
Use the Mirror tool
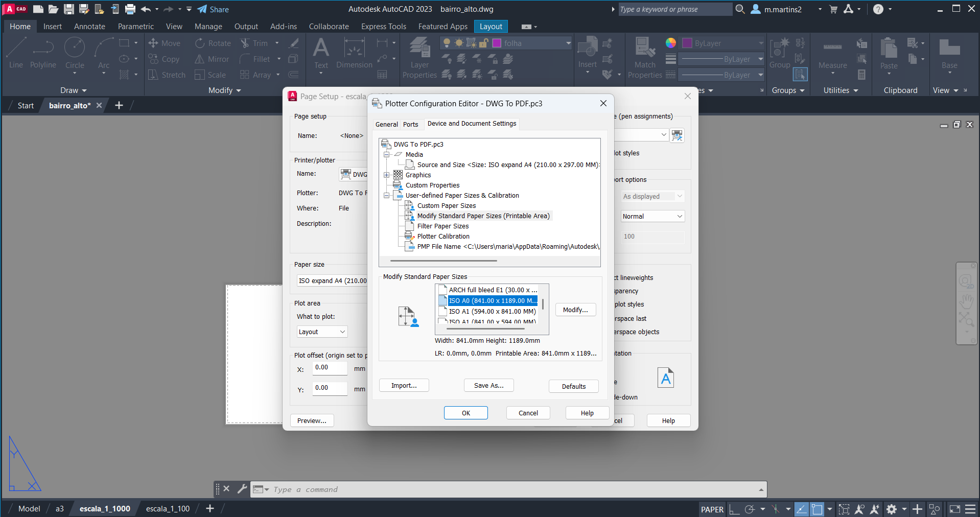[212, 59]
